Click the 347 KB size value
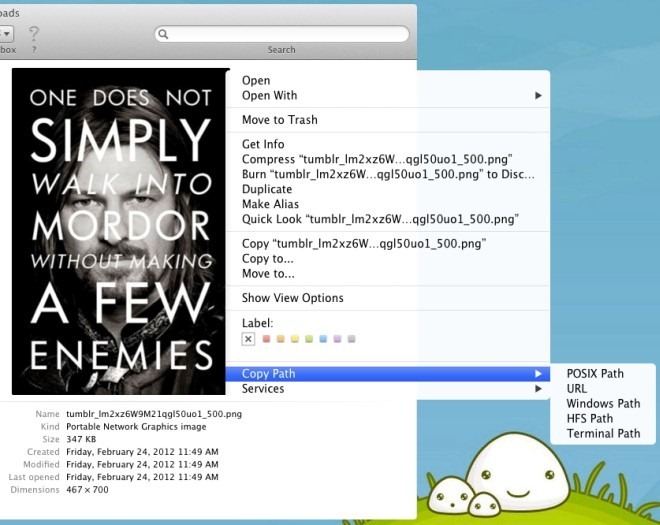The width and height of the screenshot is (660, 525). [81, 439]
